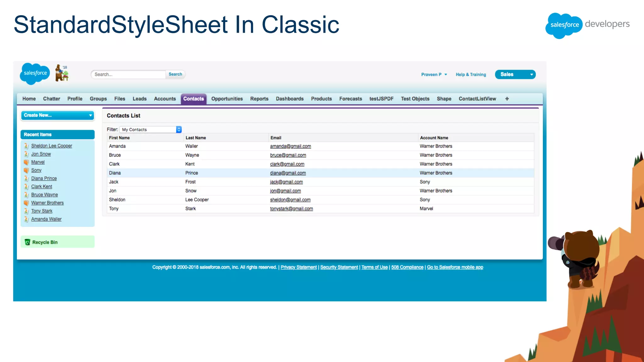
Task: Click the account icon beside Warner Brothers
Action: (26, 203)
